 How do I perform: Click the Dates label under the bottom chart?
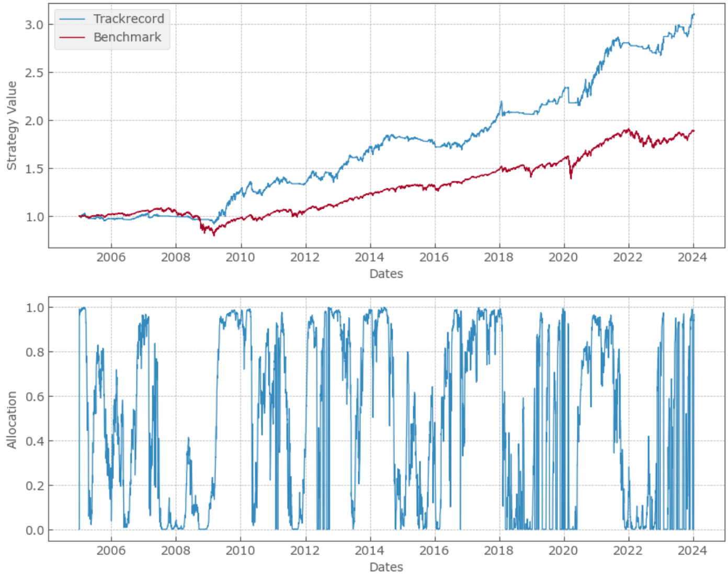point(386,567)
